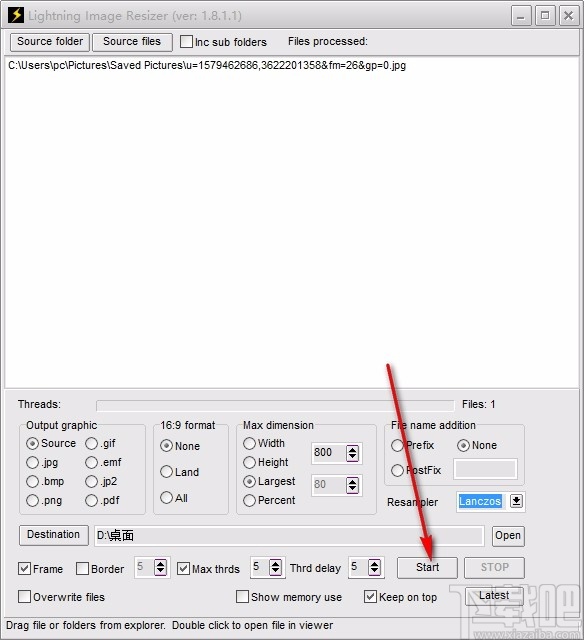Open the Source folder chooser
Screen dimensions: 584x640
(50, 42)
